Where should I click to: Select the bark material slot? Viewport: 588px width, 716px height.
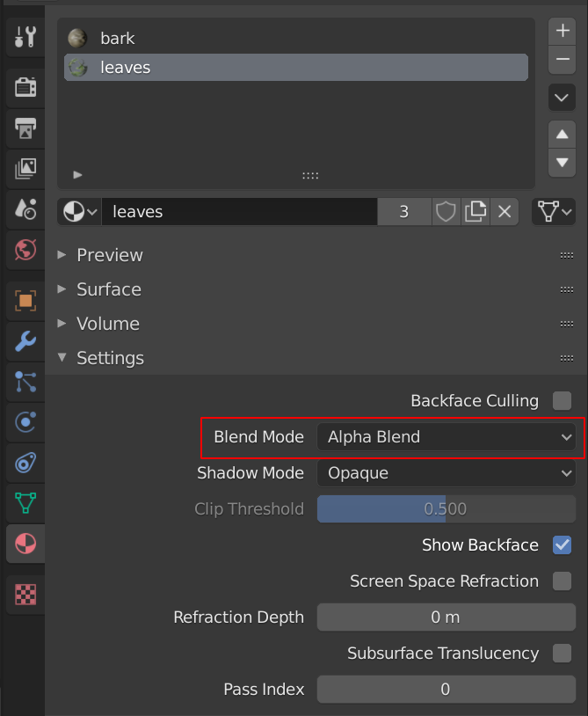click(117, 39)
